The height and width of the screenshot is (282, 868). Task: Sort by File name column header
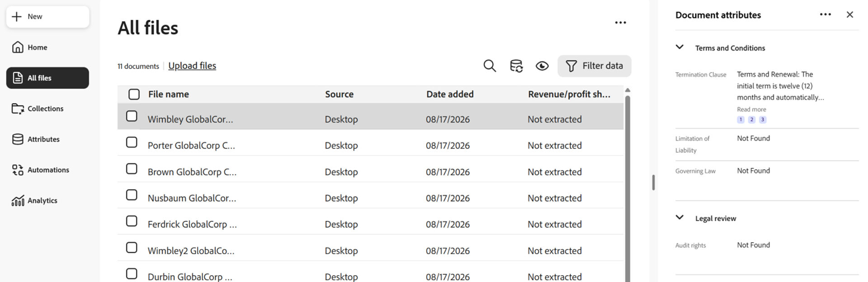pyautogui.click(x=169, y=94)
